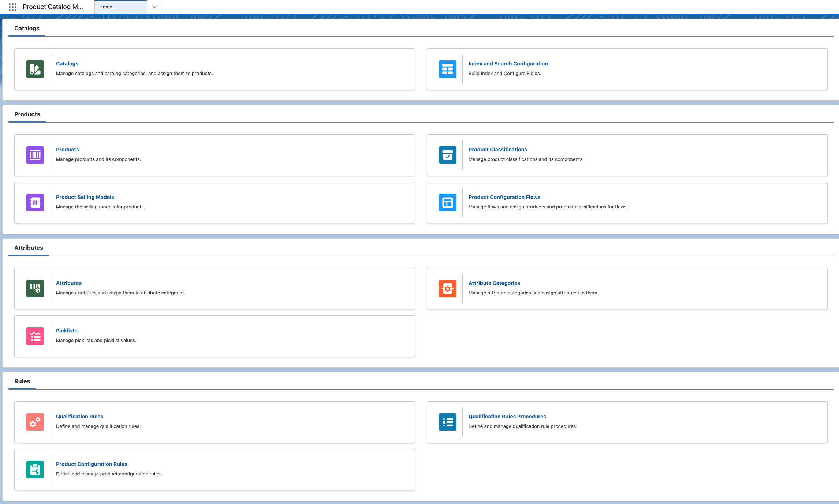
Task: Click the Index and Search Configuration icon
Action: click(447, 69)
